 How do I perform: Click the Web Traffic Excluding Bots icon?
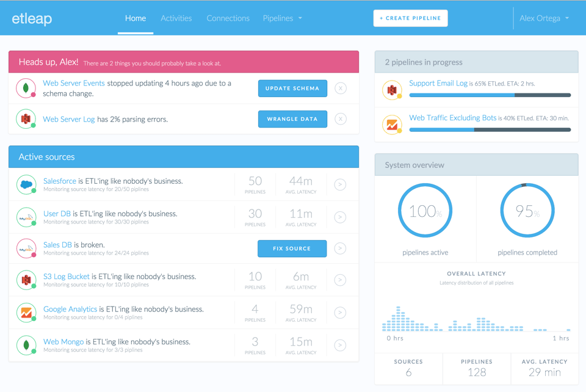coord(391,123)
